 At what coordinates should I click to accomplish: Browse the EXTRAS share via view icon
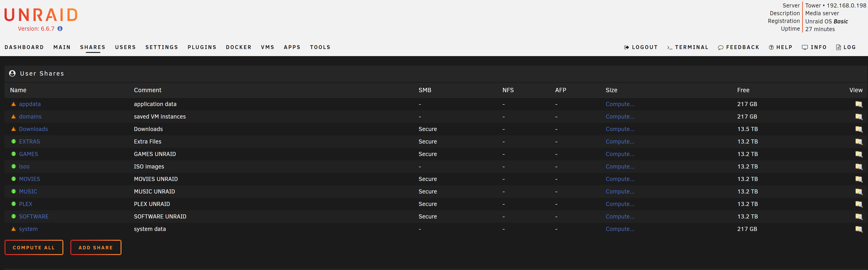858,141
